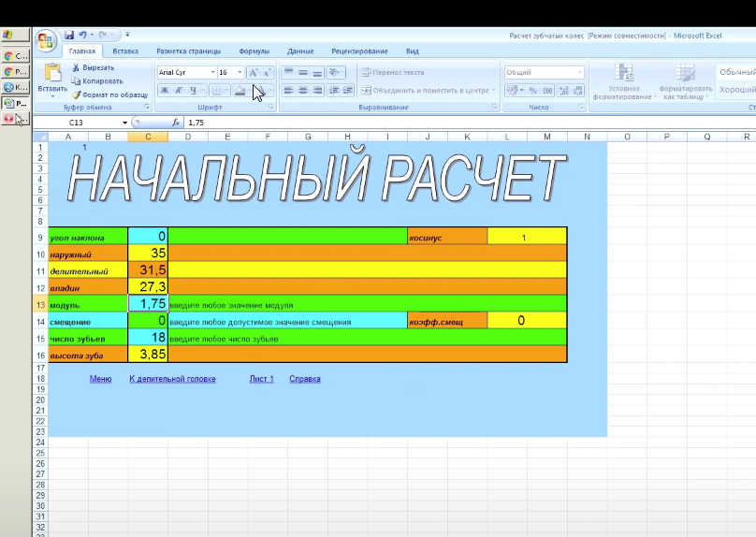Click the Windows Start button
Image resolution: width=756 pixels, height=537 pixels.
(15, 35)
